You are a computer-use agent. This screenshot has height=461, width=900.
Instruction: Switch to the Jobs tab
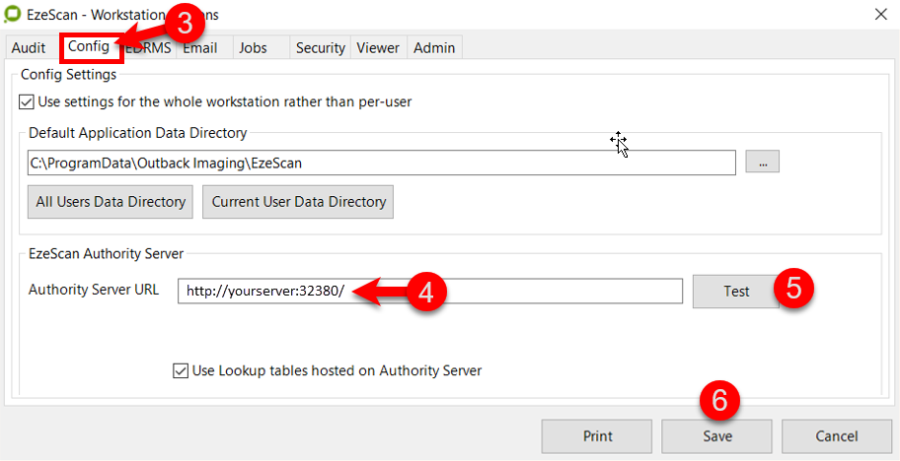click(x=253, y=48)
